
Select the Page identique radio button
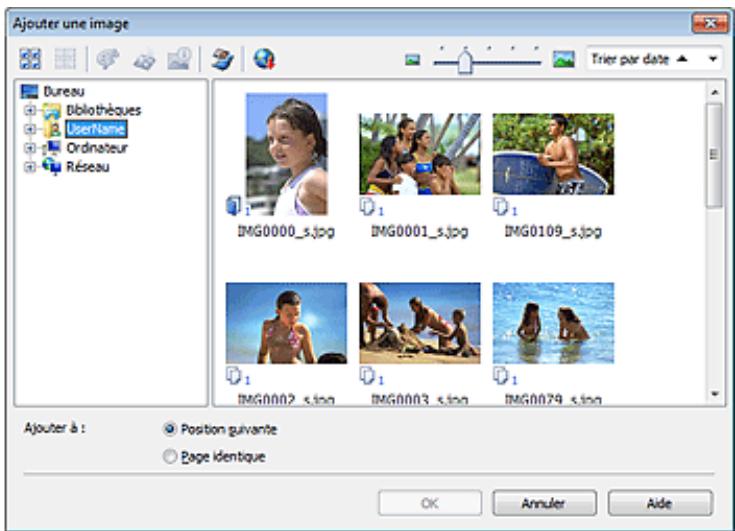tap(169, 456)
